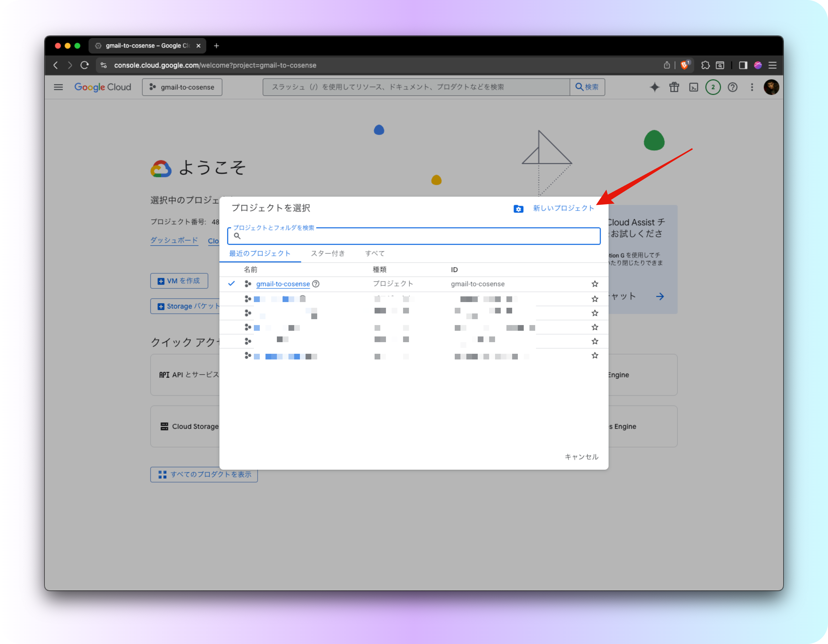Click the プロジェクトを選択 dialog title
The image size is (828, 644).
click(271, 208)
